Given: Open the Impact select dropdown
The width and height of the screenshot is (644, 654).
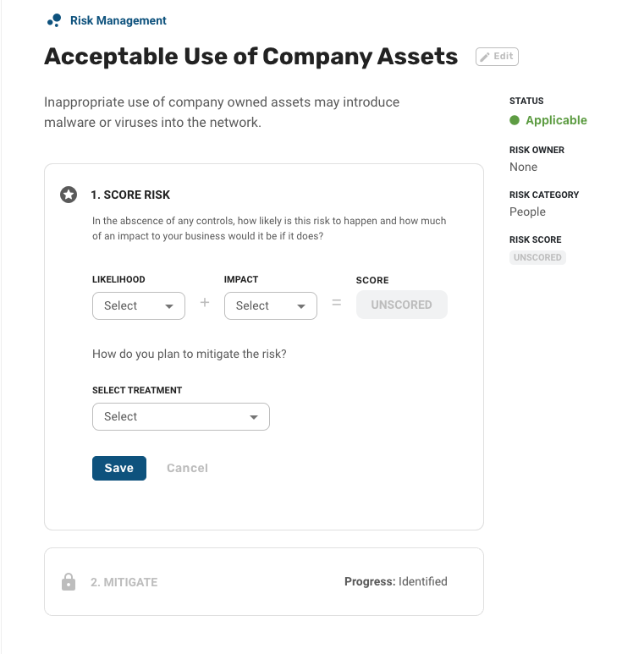Looking at the screenshot, I should coord(271,305).
